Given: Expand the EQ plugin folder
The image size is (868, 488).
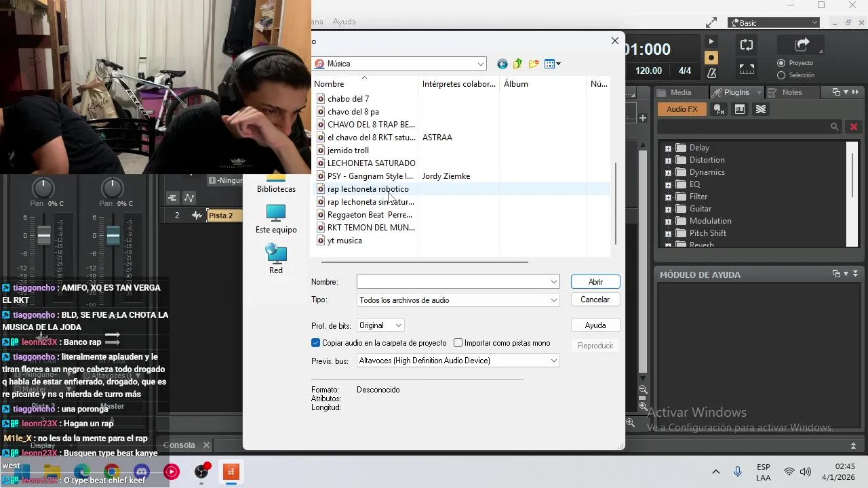Looking at the screenshot, I should [668, 184].
